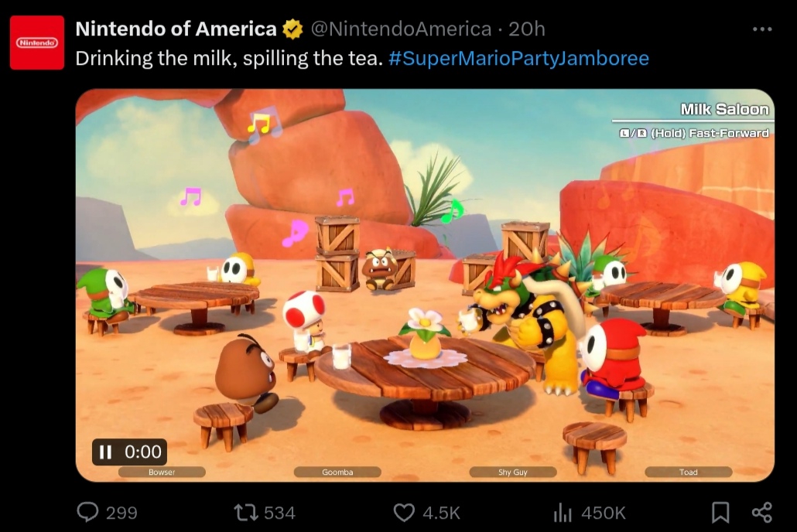The image size is (797, 532).
Task: Click the reply speech bubble icon
Action: tap(88, 512)
